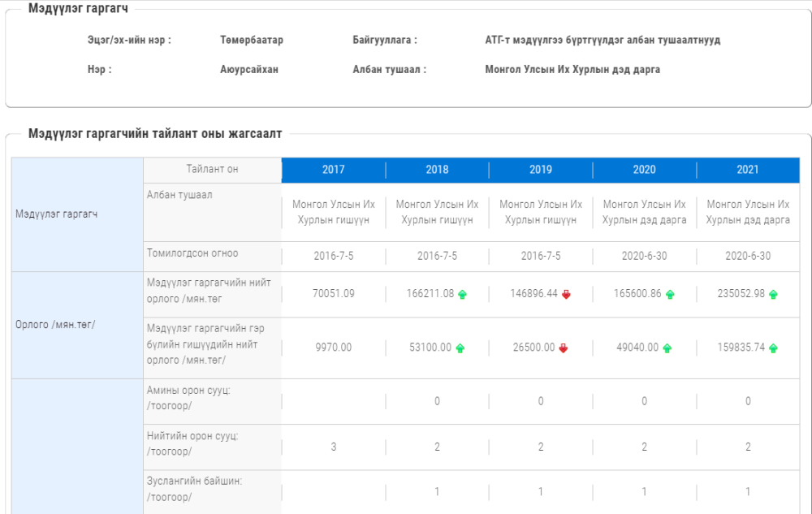812x514 pixels.
Task: Click red down arrow beside 146896.44
Action: 566,295
